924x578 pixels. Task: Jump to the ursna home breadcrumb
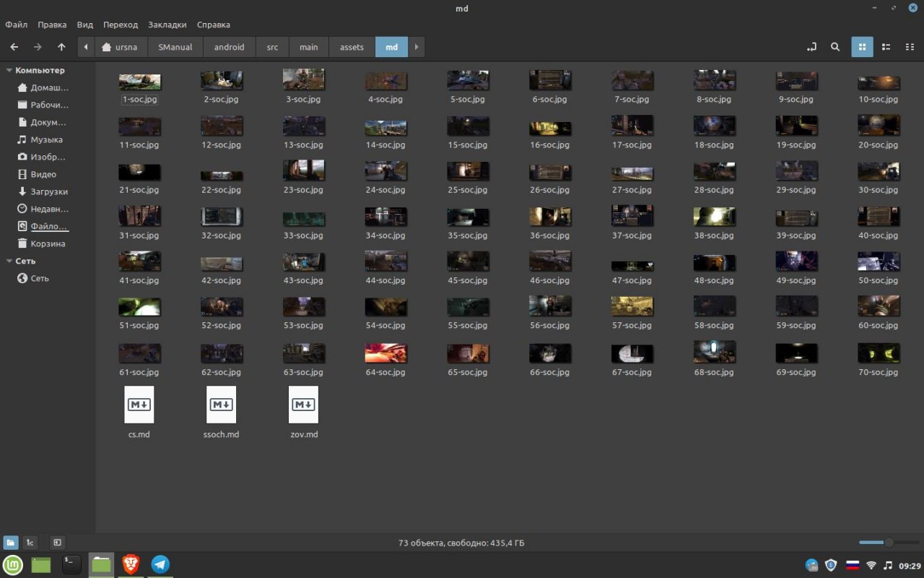tap(121, 47)
